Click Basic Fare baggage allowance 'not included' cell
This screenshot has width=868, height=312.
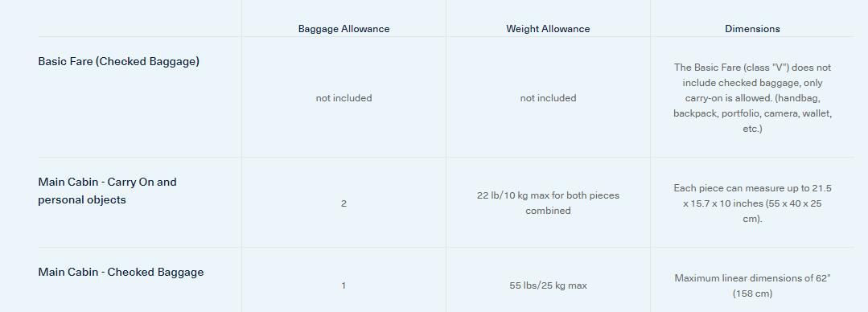[x=343, y=98]
